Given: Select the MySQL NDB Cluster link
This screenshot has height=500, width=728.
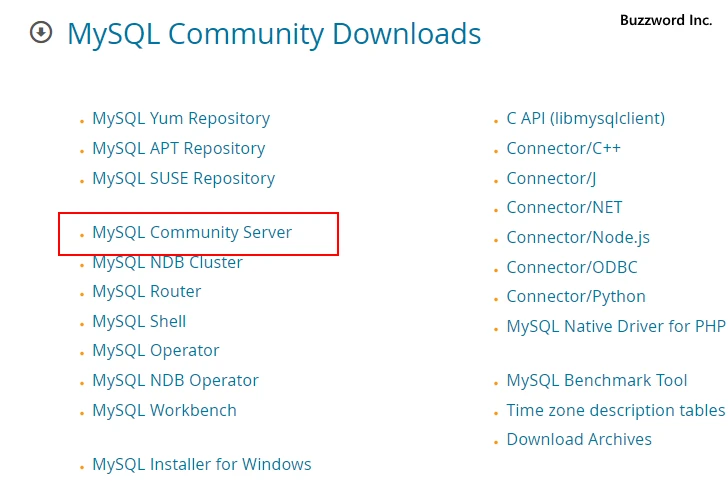Looking at the screenshot, I should (x=168, y=262).
